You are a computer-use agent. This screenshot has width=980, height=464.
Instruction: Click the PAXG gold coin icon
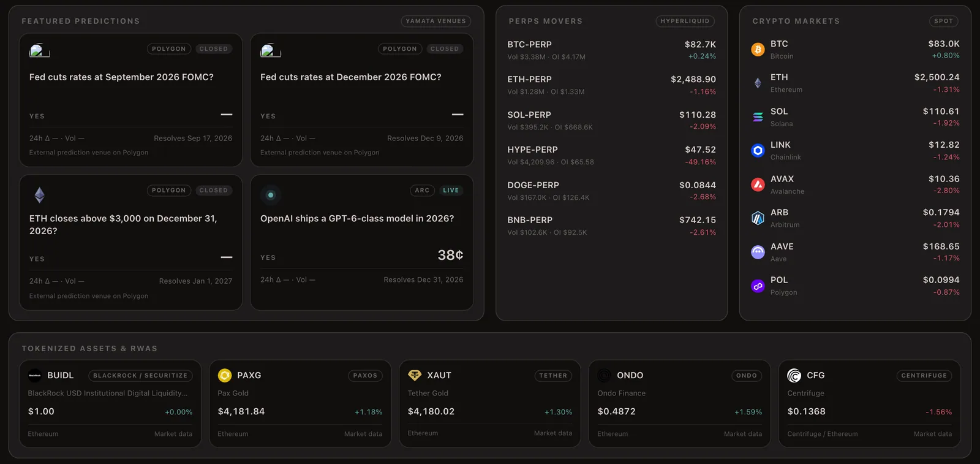(225, 375)
